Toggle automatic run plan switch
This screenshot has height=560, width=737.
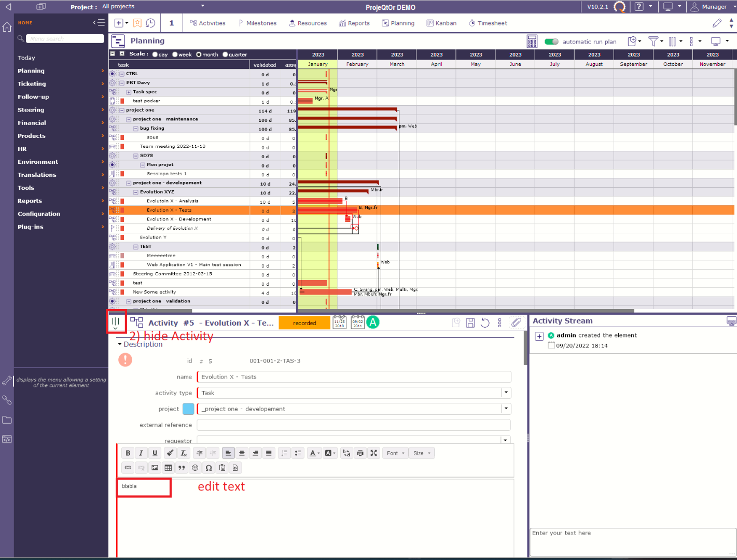click(551, 41)
